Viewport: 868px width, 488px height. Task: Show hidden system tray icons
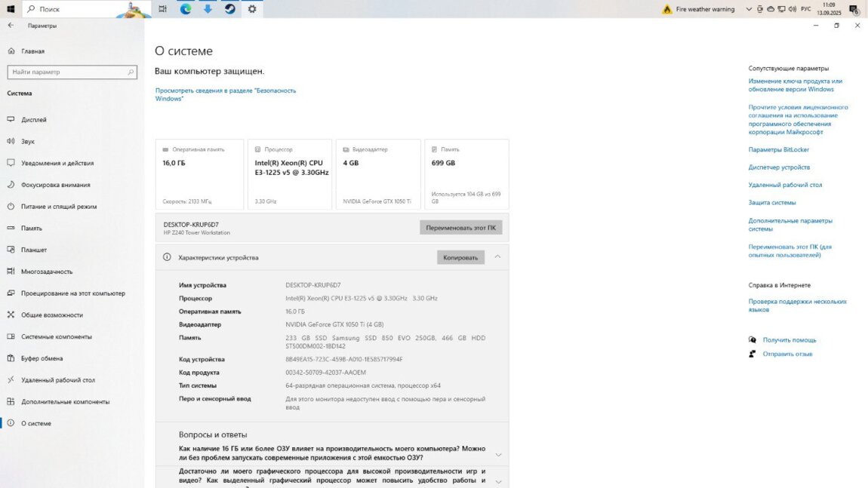[x=749, y=9]
